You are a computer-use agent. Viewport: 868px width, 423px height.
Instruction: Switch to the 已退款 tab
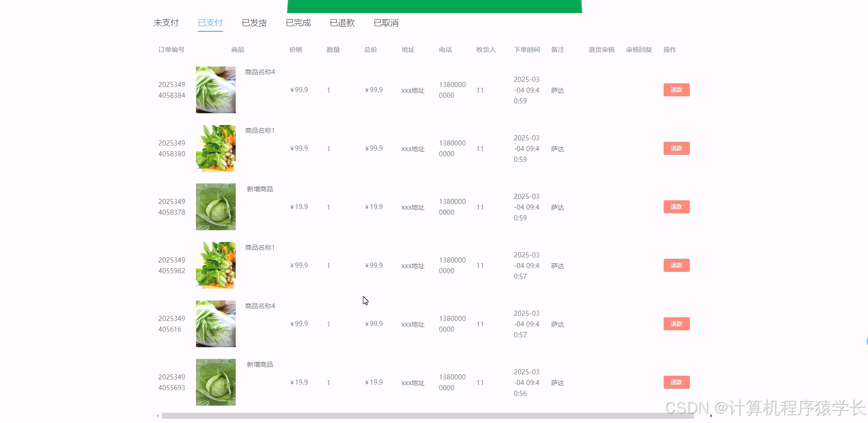pyautogui.click(x=342, y=22)
